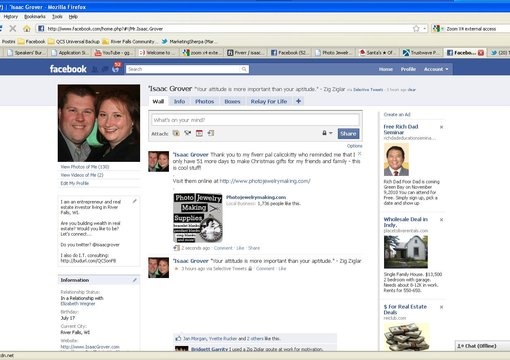510x360 pixels.
Task: Hide the Fiverr pal post with X
Action: [359, 154]
